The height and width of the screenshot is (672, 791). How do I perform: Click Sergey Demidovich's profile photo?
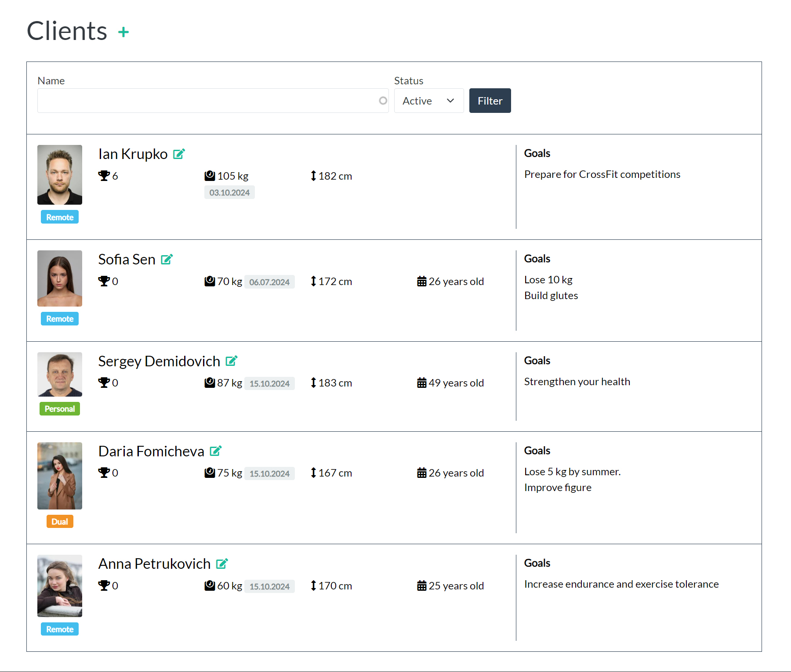60,375
